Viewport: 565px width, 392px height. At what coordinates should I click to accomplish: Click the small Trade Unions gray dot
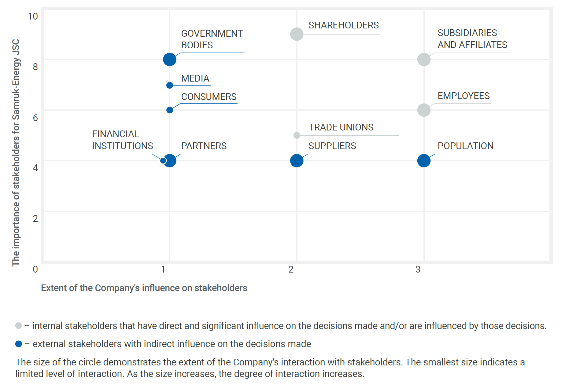pos(297,135)
